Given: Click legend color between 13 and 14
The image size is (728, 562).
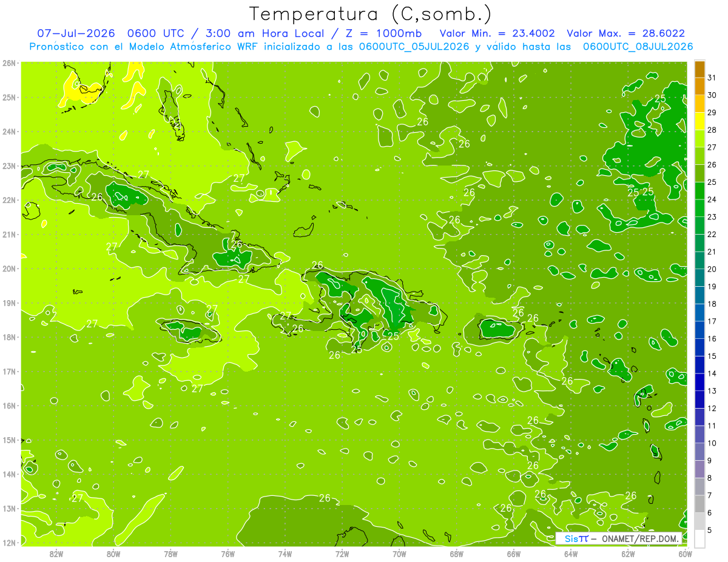Looking at the screenshot, I should [x=699, y=382].
